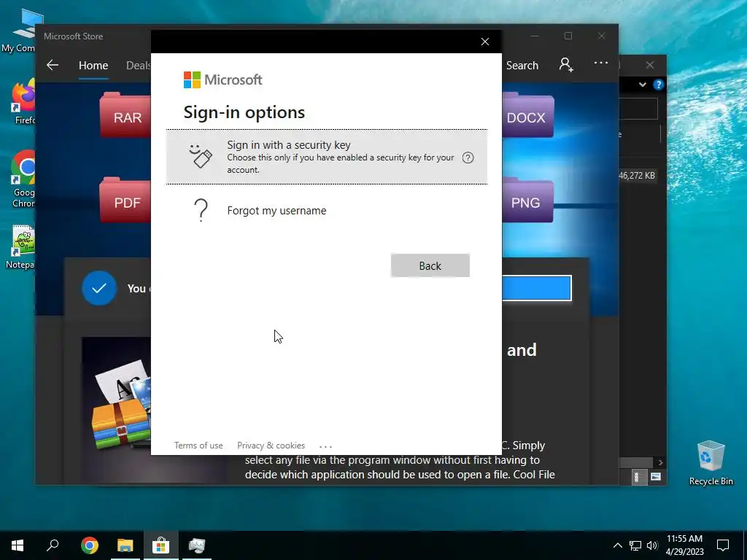This screenshot has height=560, width=747.
Task: Switch Explorer to details view icon
Action: pos(639,477)
